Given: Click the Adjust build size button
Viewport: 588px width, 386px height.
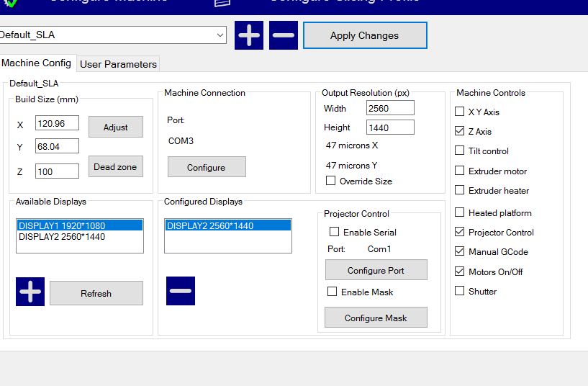Looking at the screenshot, I should click(x=116, y=127).
